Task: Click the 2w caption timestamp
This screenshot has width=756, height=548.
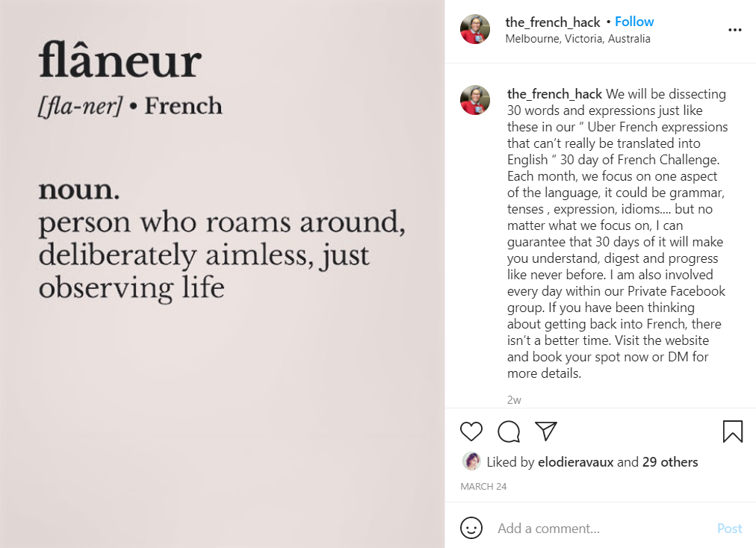Action: pos(514,400)
